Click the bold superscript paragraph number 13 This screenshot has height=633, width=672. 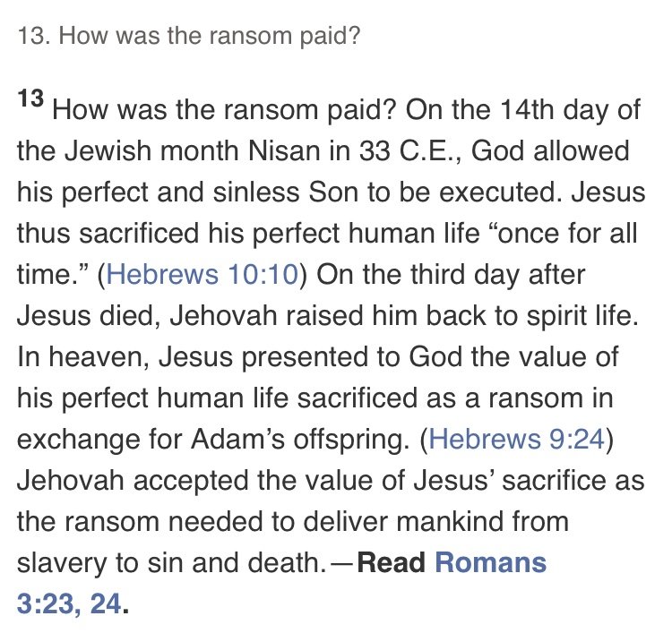pyautogui.click(x=30, y=98)
